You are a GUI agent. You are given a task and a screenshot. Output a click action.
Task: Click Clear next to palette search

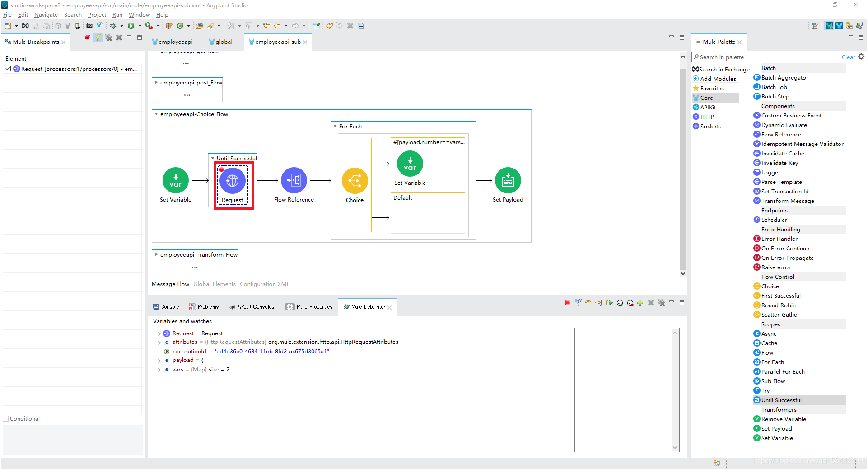[x=848, y=57]
